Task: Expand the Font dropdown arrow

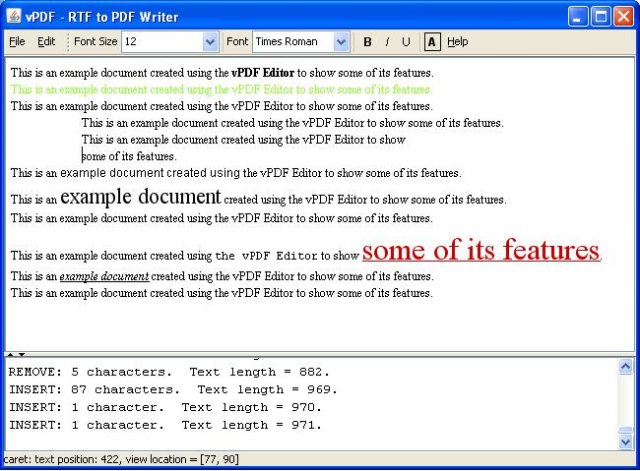Action: (x=341, y=42)
